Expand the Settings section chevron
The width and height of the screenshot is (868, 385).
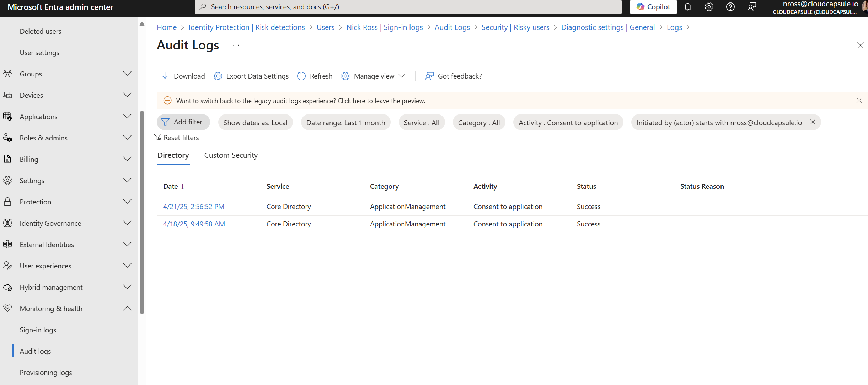coord(127,181)
